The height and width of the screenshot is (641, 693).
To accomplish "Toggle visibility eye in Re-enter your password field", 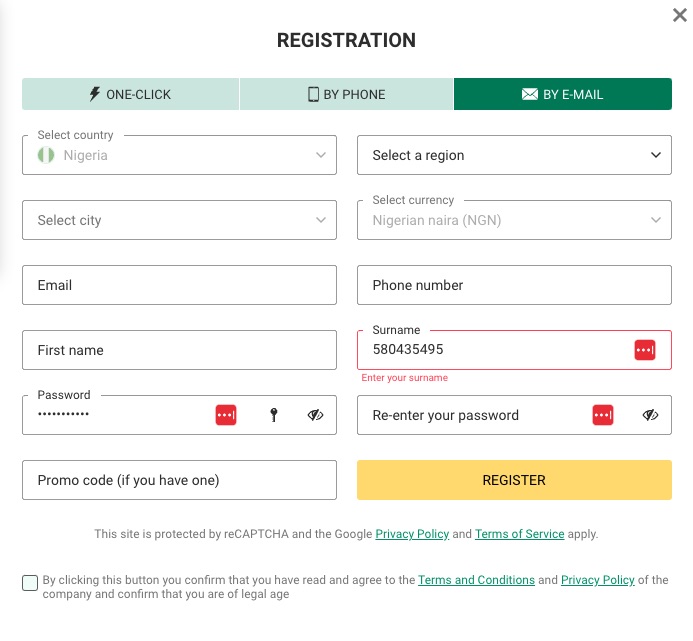I will pos(650,415).
